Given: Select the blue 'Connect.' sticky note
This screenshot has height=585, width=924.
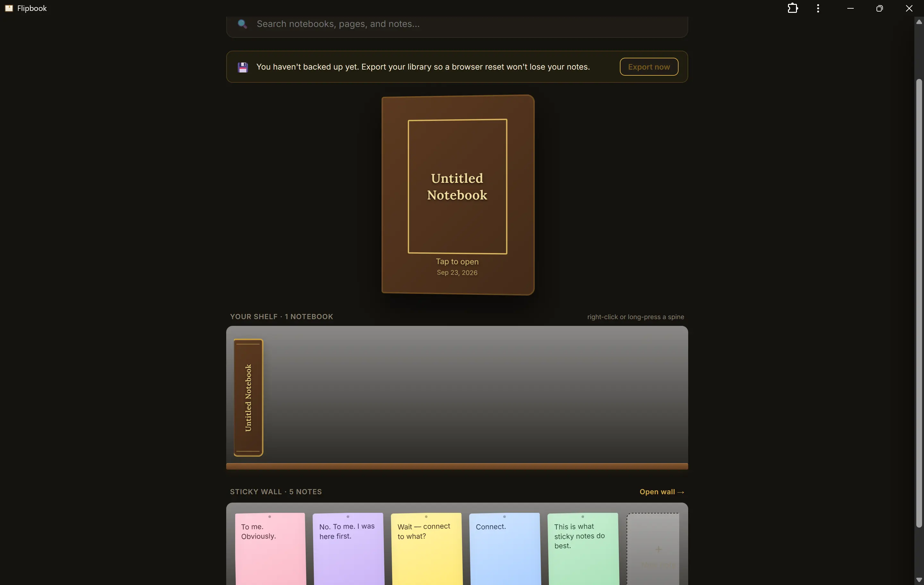Looking at the screenshot, I should tap(505, 548).
